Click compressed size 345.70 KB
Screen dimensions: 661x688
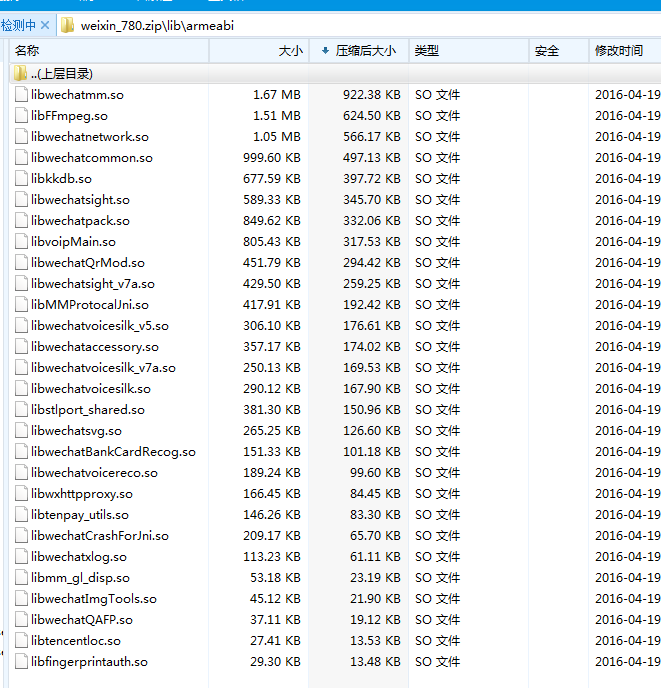point(372,200)
